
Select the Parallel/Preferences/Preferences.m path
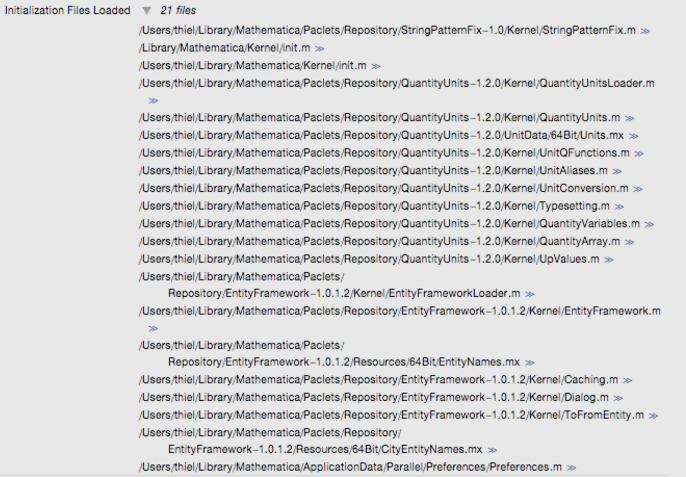350,467
